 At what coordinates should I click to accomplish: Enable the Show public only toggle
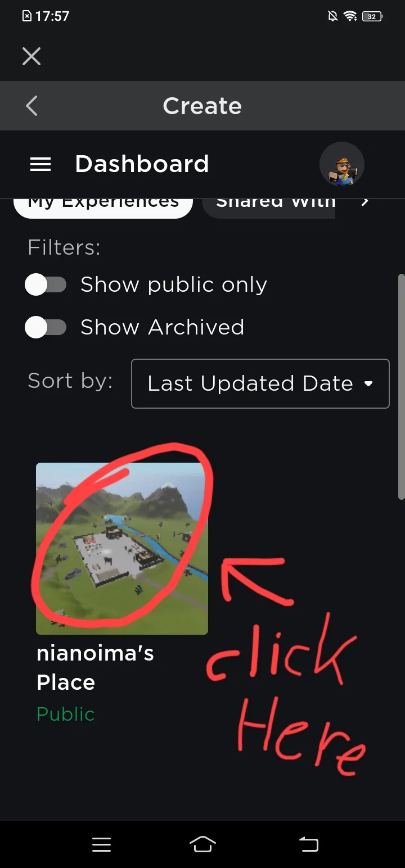pos(46,285)
